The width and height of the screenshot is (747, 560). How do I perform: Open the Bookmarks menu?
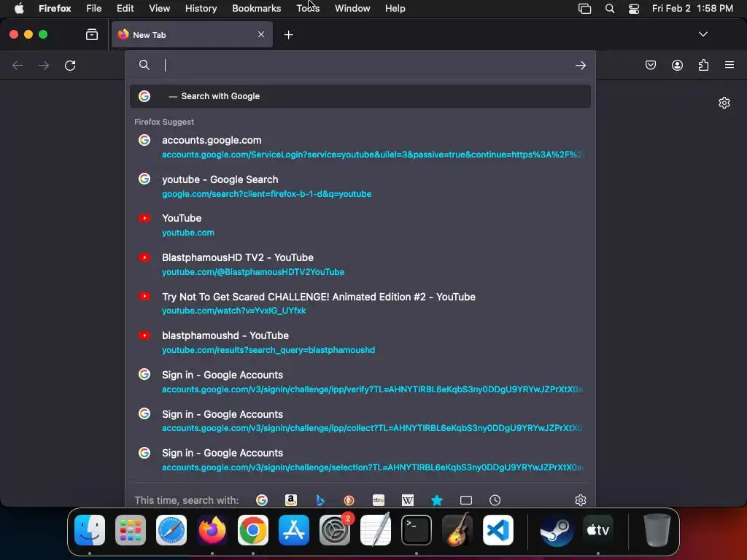(x=256, y=8)
